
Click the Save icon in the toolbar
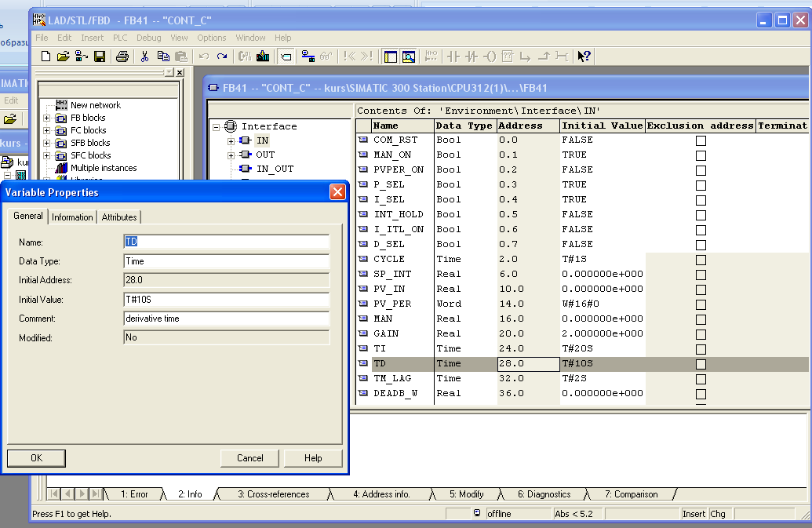100,56
